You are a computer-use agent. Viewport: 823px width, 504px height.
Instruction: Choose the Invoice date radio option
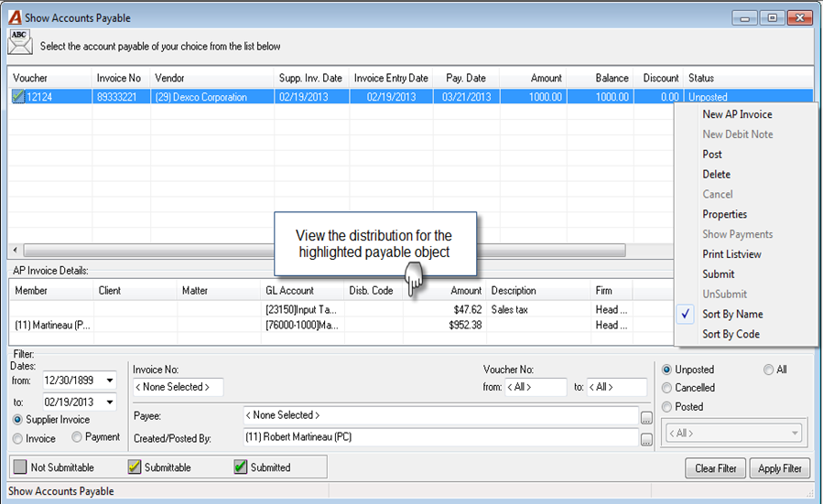coord(17,438)
